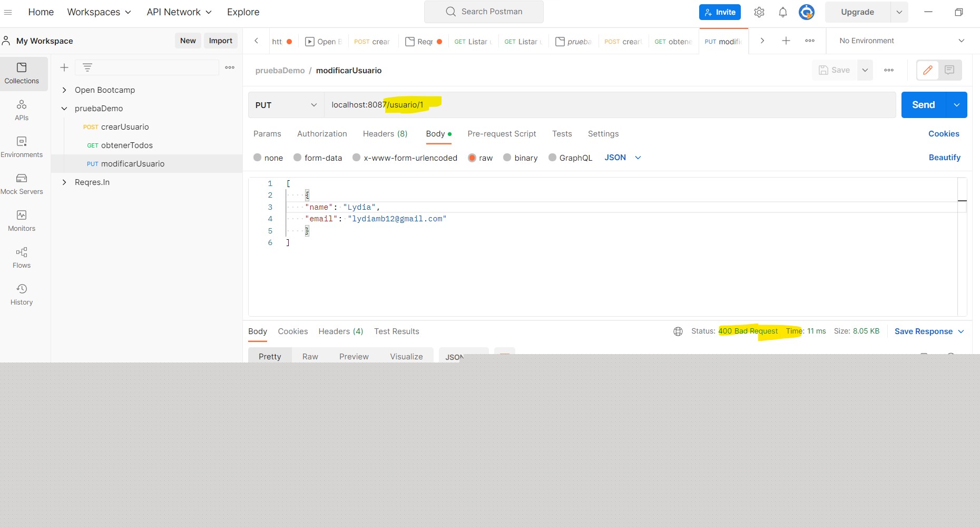This screenshot has width=980, height=528.
Task: Click the request URL input field
Action: pos(610,105)
